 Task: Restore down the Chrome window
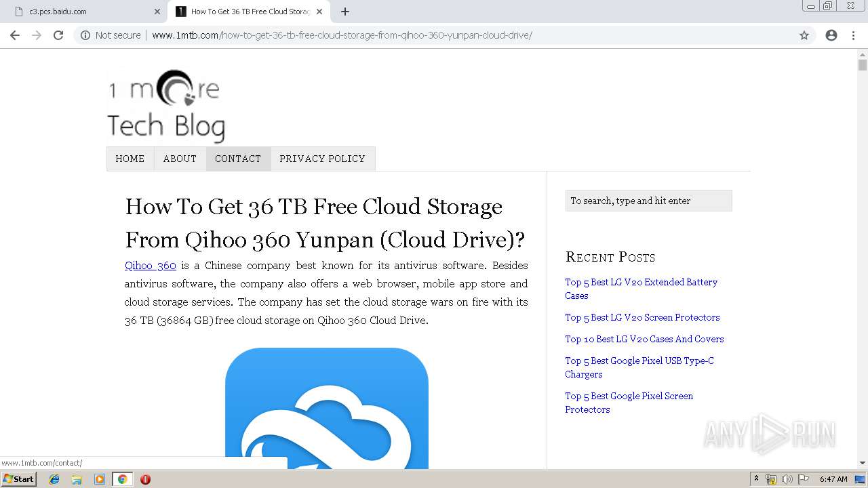point(828,6)
